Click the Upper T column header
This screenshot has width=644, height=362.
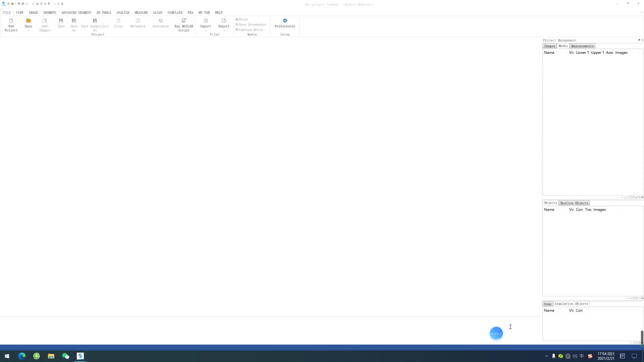tap(597, 53)
